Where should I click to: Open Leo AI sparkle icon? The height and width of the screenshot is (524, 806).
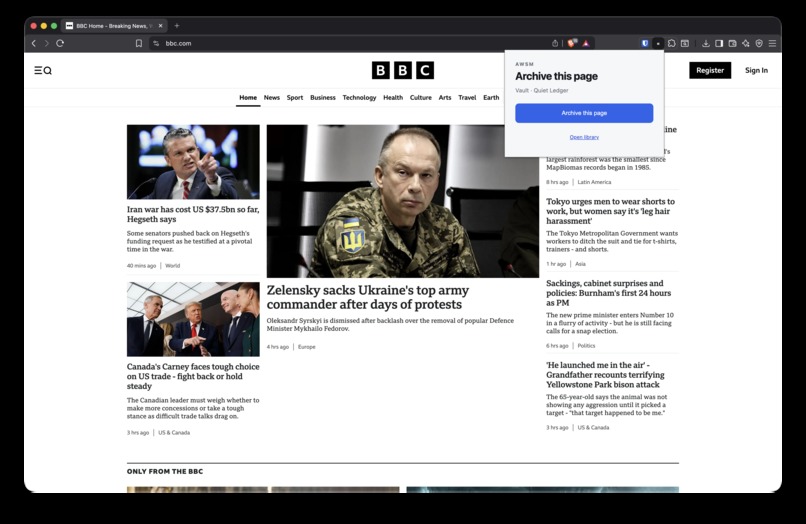(746, 43)
